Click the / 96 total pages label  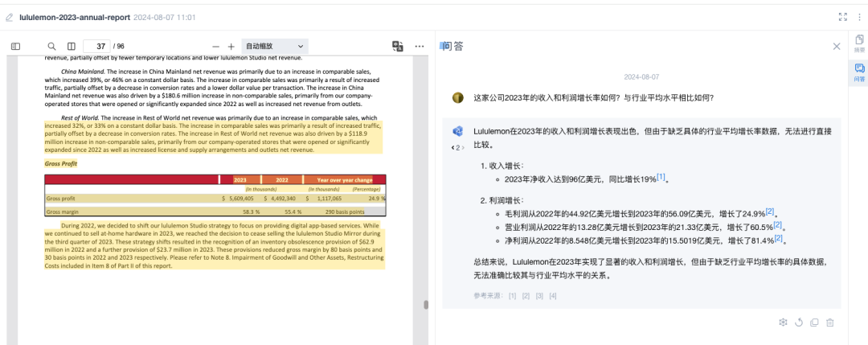pyautogui.click(x=119, y=47)
